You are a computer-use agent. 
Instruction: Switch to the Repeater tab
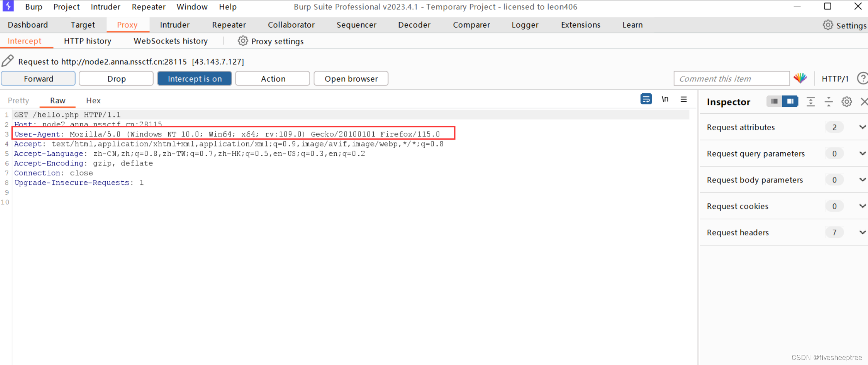pyautogui.click(x=229, y=25)
